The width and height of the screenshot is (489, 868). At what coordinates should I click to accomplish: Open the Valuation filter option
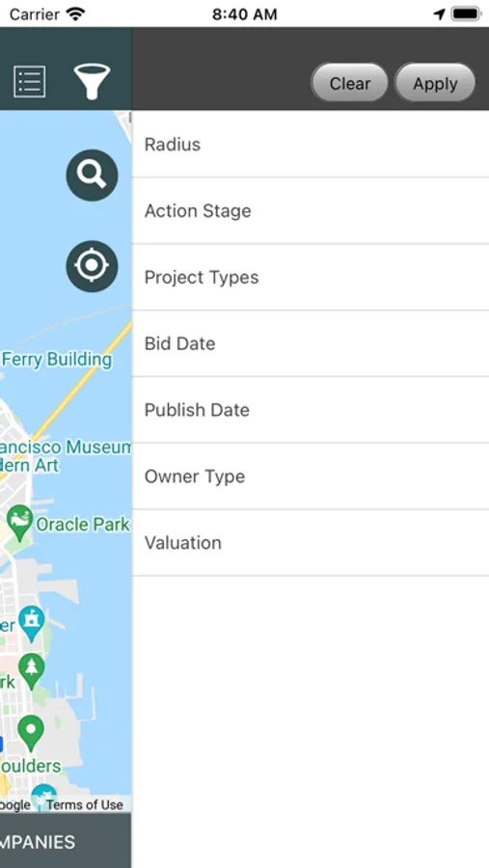(311, 543)
